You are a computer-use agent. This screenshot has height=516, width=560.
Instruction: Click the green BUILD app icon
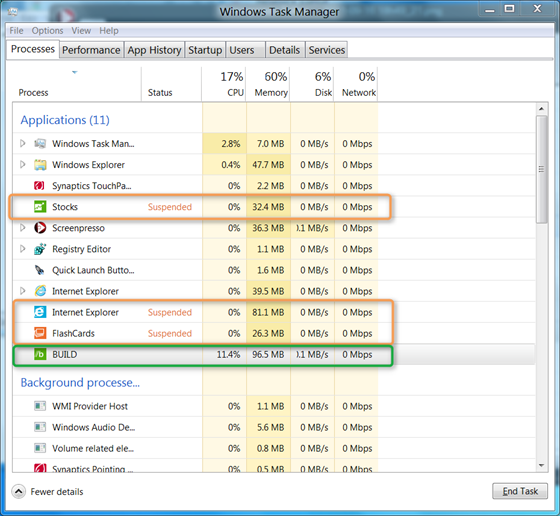tap(40, 354)
